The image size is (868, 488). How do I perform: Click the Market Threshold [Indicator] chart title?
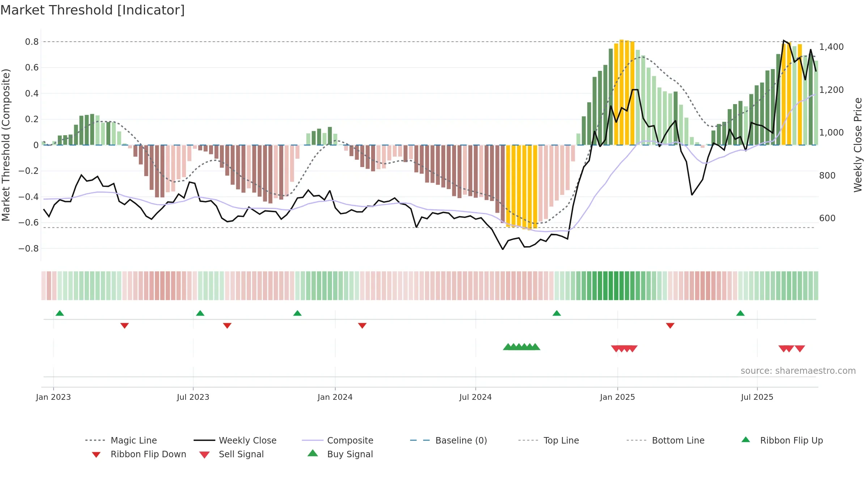click(x=93, y=10)
